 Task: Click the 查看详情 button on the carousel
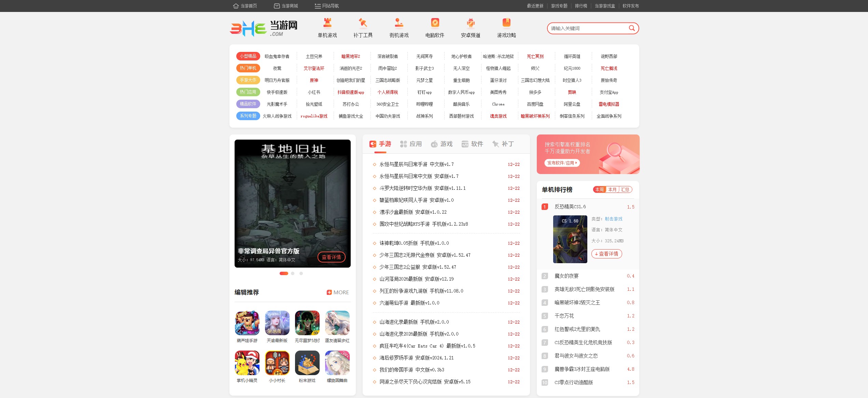click(331, 257)
